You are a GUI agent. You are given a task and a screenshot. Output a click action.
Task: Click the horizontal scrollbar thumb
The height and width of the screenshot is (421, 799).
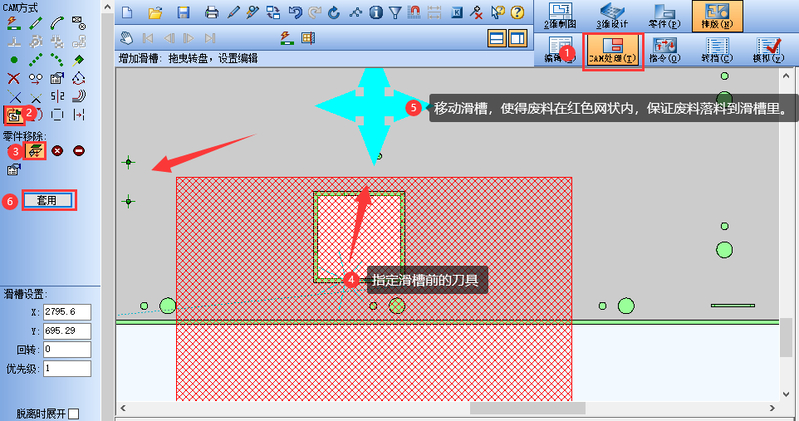(x=527, y=408)
